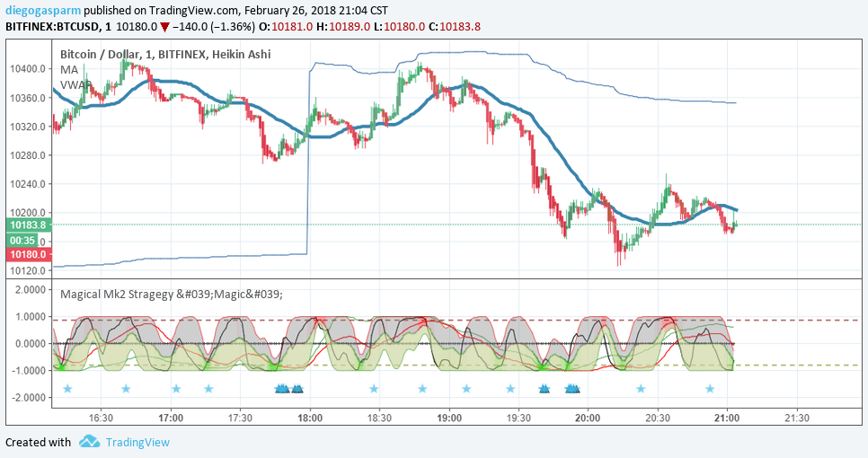Viewport: 868px width, 458px height.
Task: Click the -2.0000 indicator scale label
Action: coord(28,398)
